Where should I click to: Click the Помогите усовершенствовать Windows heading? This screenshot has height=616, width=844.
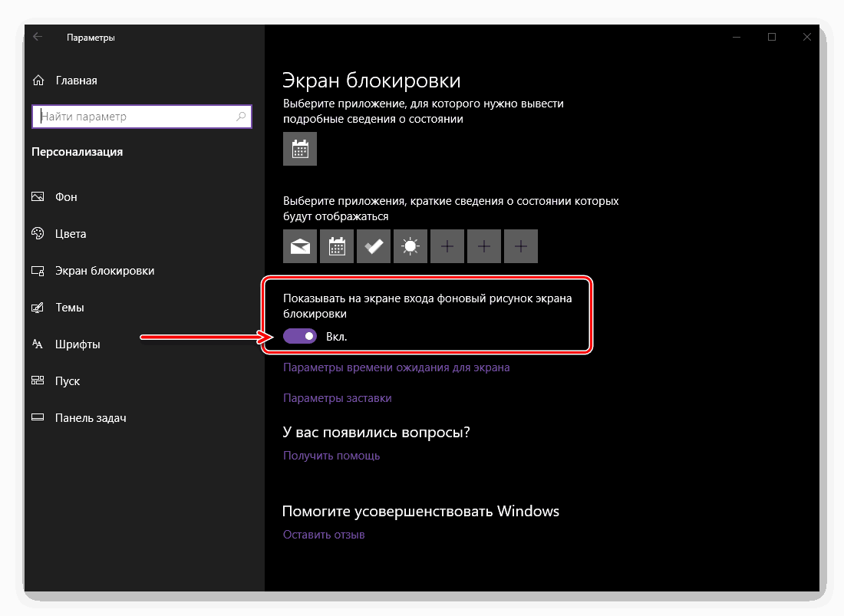pos(421,511)
